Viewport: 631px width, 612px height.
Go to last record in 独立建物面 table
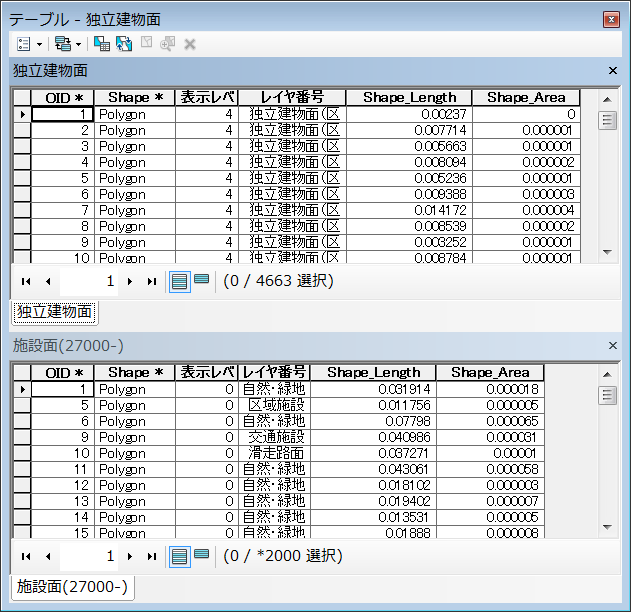pos(152,282)
